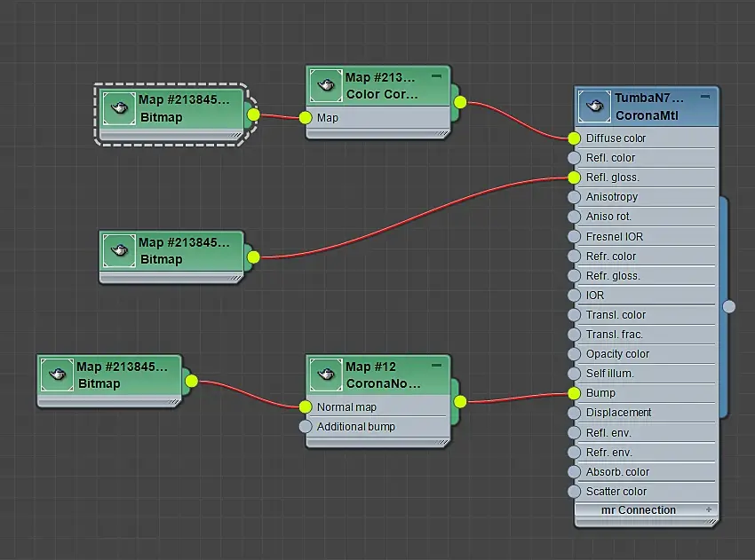Expand the mr Connection rollout plus

(709, 509)
